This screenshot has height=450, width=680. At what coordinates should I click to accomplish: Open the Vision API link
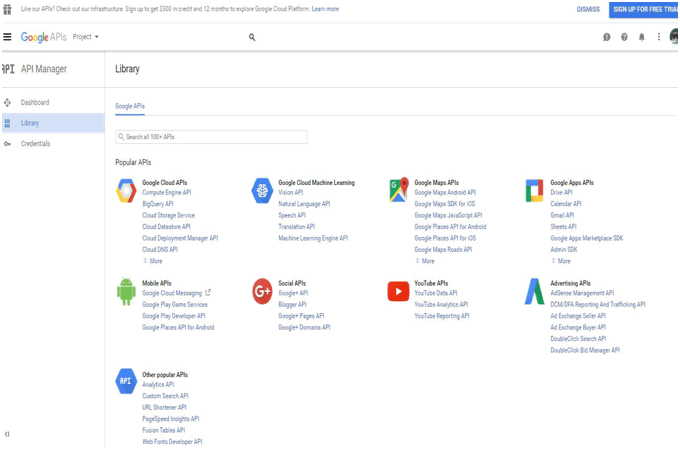coord(291,192)
